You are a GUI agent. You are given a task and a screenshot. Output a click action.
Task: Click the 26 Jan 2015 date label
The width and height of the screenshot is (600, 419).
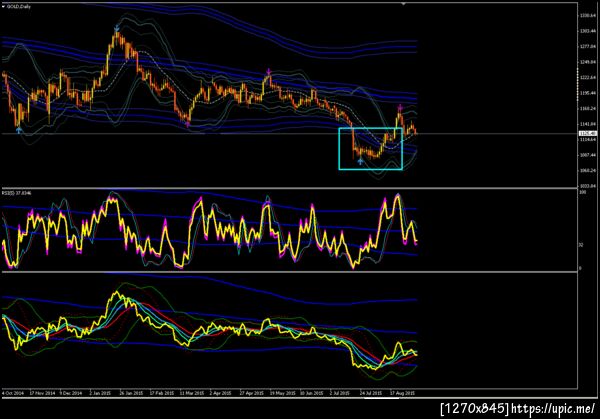tap(131, 393)
